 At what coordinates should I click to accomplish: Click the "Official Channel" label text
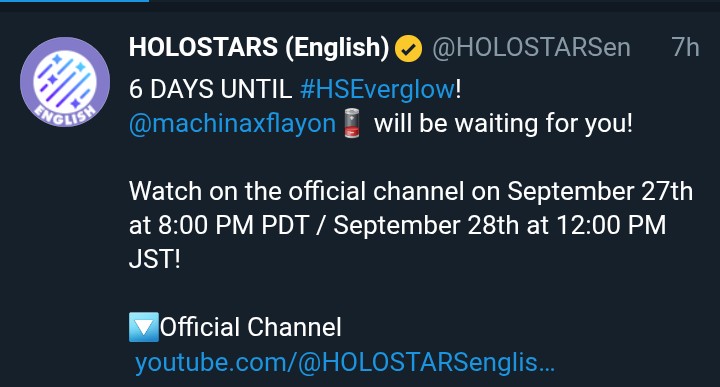tap(251, 327)
